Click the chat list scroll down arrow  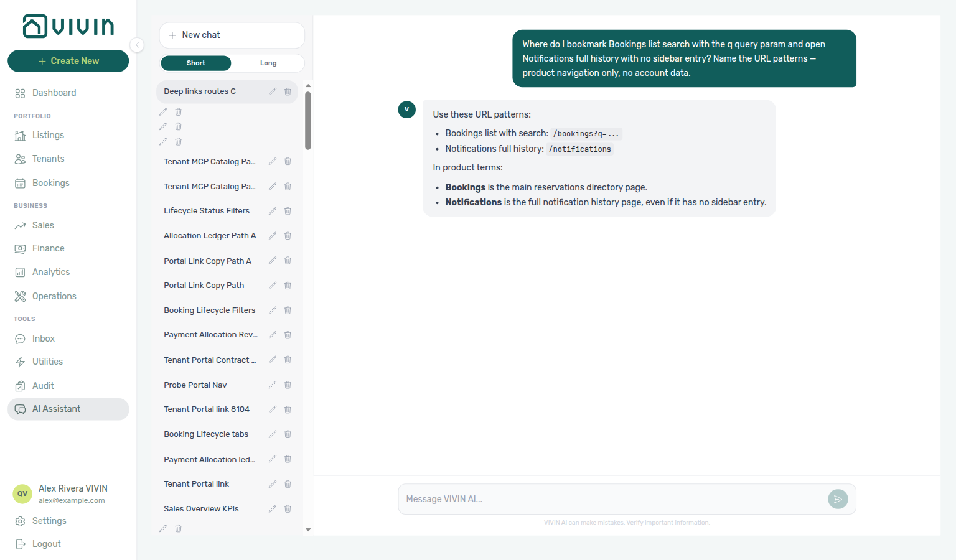pyautogui.click(x=308, y=530)
